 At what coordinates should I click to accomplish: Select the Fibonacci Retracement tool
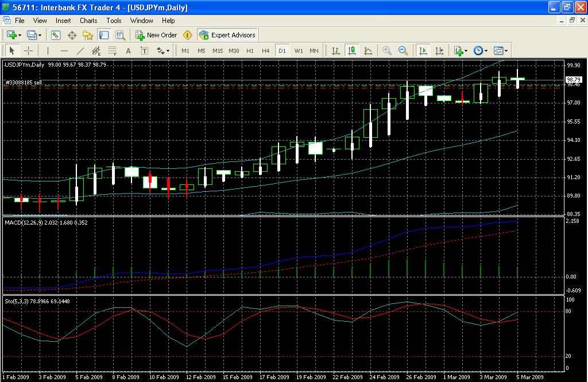(x=112, y=51)
